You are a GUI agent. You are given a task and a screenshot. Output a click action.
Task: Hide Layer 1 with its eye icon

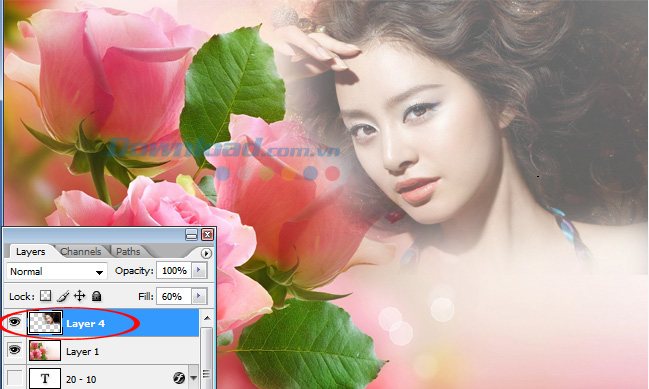point(14,350)
